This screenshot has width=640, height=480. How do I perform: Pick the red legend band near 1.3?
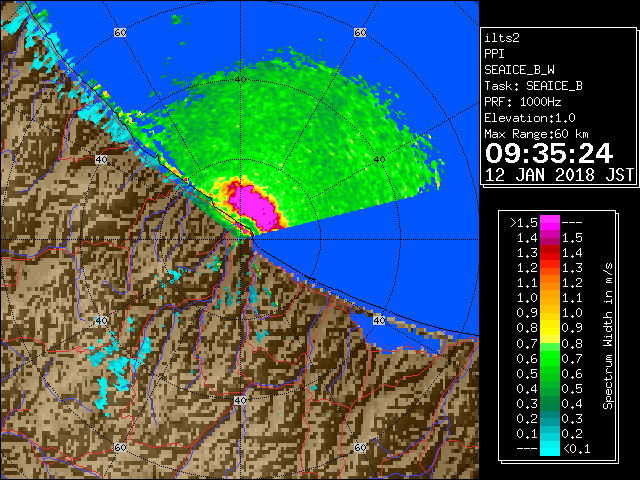coord(550,253)
